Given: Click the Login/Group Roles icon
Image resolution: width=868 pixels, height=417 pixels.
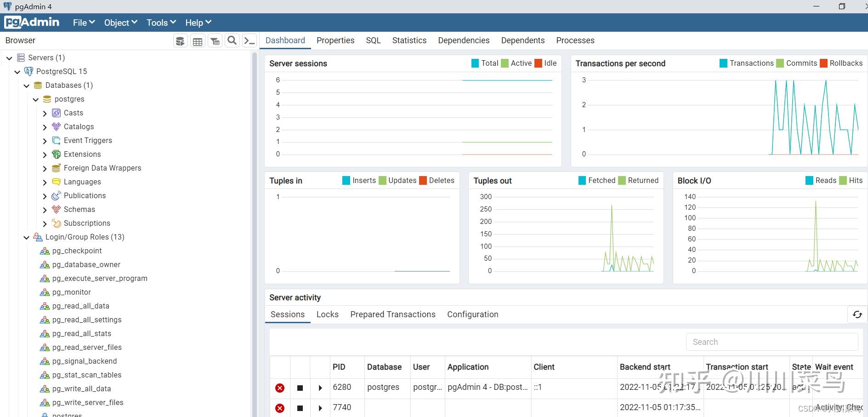Looking at the screenshot, I should pos(38,237).
